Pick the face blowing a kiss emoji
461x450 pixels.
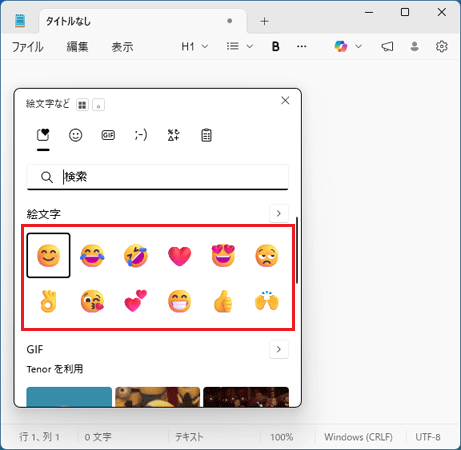[x=92, y=301]
